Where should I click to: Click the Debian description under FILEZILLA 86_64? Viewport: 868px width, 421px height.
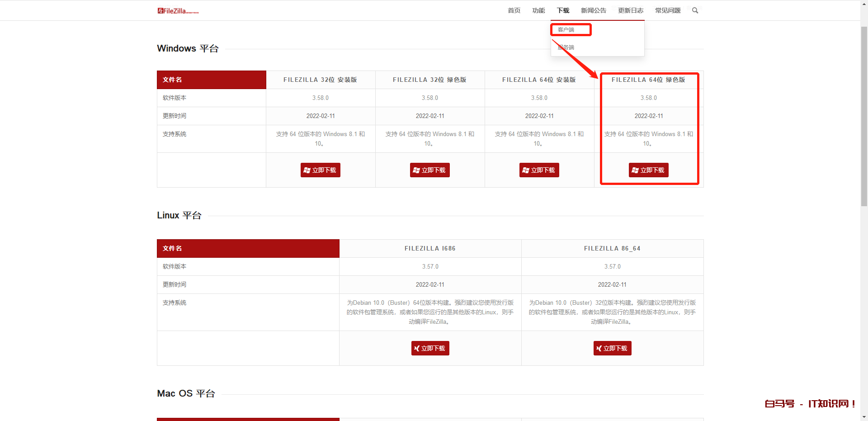click(x=613, y=312)
